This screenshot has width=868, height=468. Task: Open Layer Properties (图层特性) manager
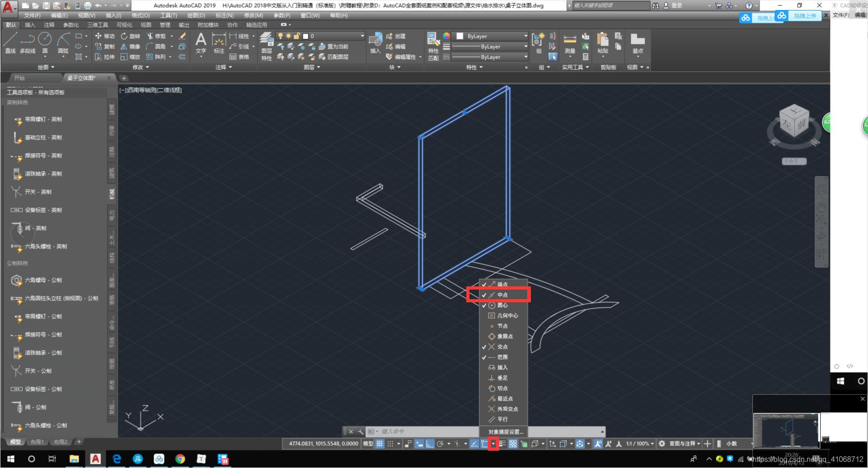pyautogui.click(x=267, y=46)
